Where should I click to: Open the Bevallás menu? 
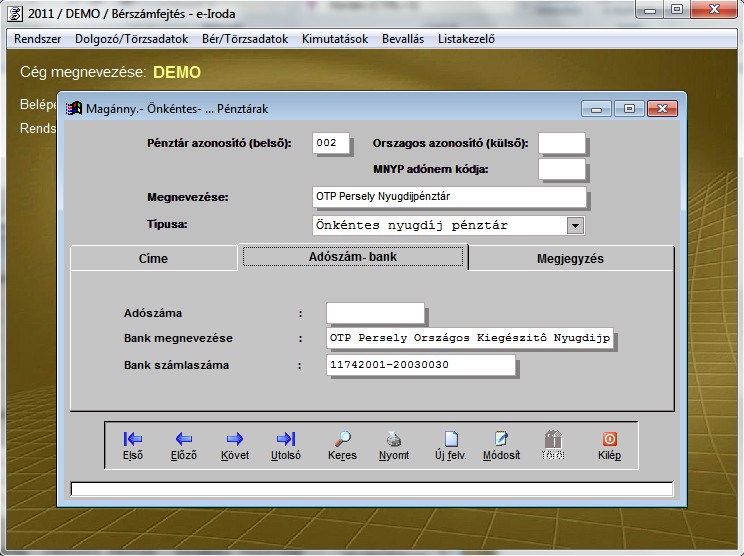[403, 39]
